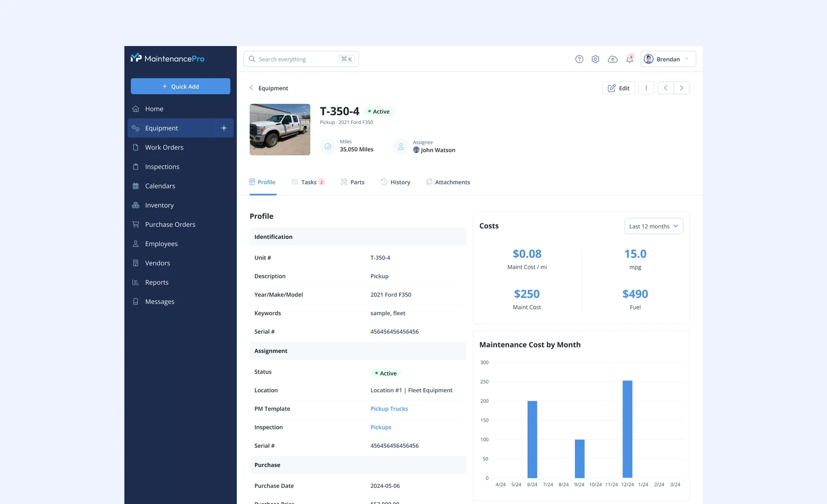Open the Attachments tab
Screen dimensions: 827x504
point(448,182)
